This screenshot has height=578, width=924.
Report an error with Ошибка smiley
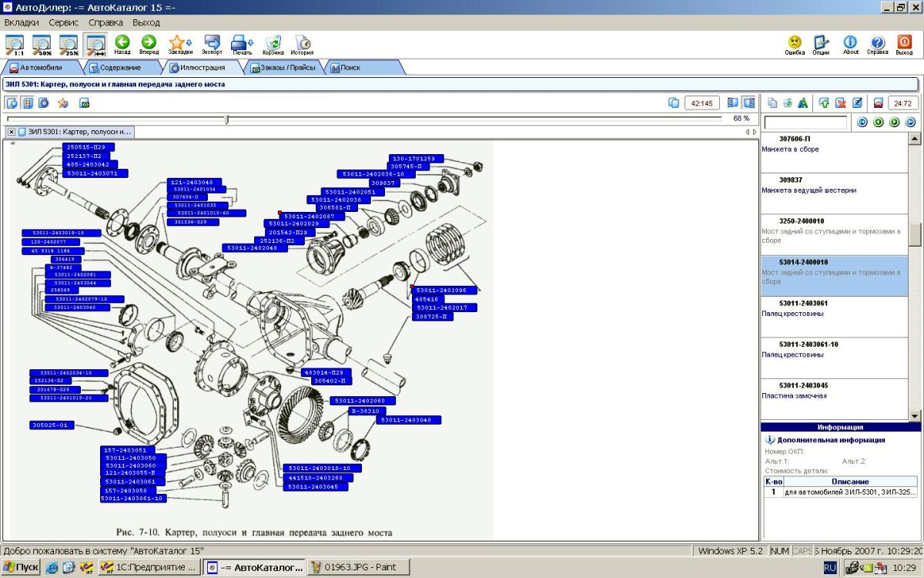pyautogui.click(x=795, y=45)
